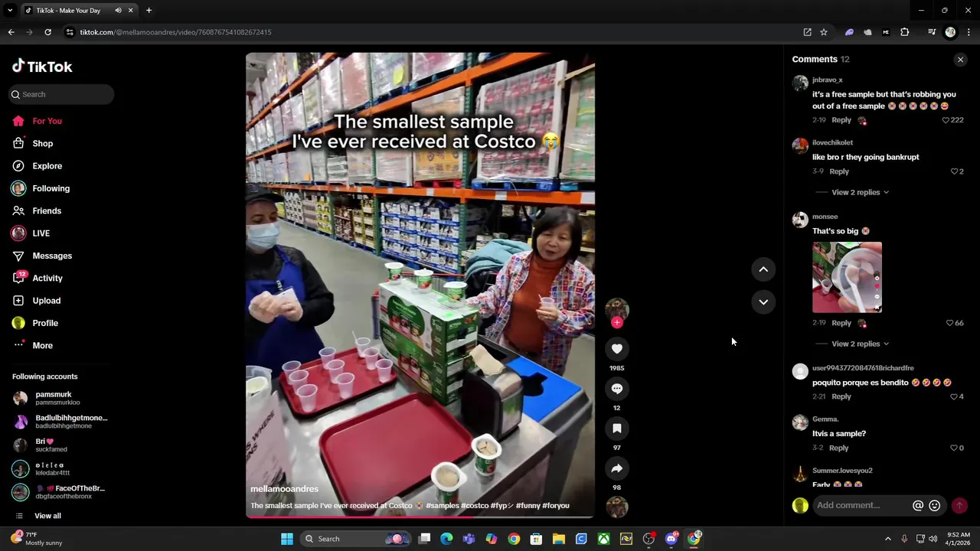Open the tab search dropdown arrow
The width and height of the screenshot is (980, 551).
point(10,11)
